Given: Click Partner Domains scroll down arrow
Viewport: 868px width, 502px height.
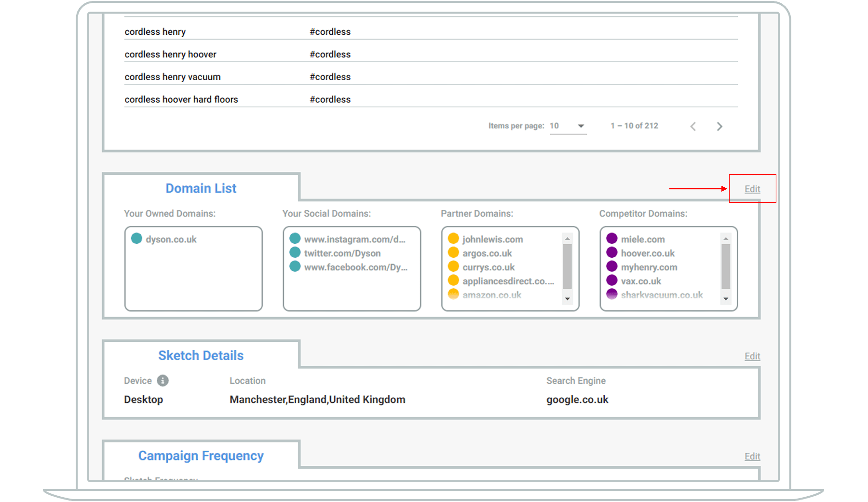Looking at the screenshot, I should [568, 299].
